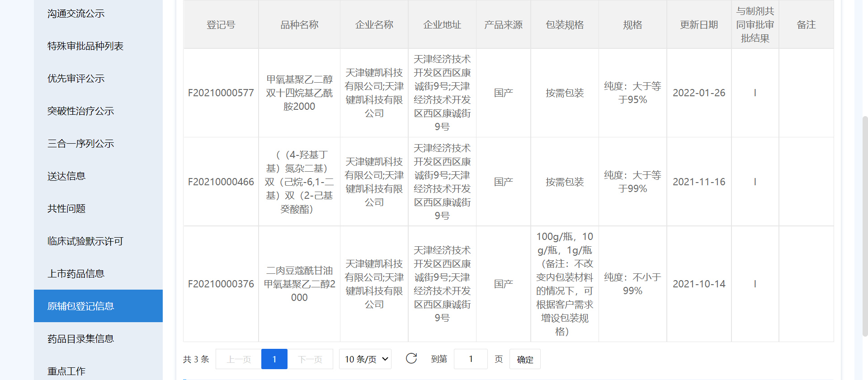Select page 1 in pagination
The image size is (868, 380).
pyautogui.click(x=274, y=359)
